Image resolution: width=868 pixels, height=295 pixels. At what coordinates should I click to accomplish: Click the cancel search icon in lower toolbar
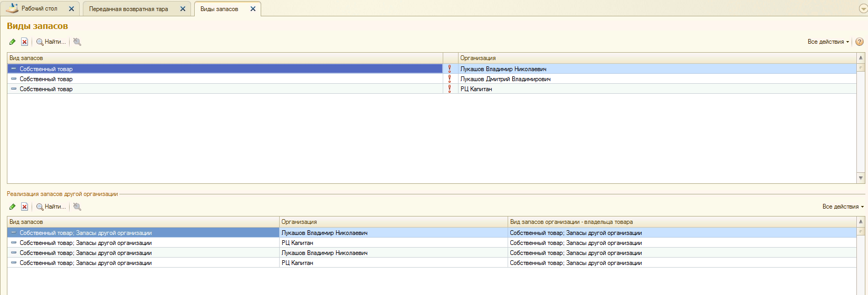click(77, 207)
